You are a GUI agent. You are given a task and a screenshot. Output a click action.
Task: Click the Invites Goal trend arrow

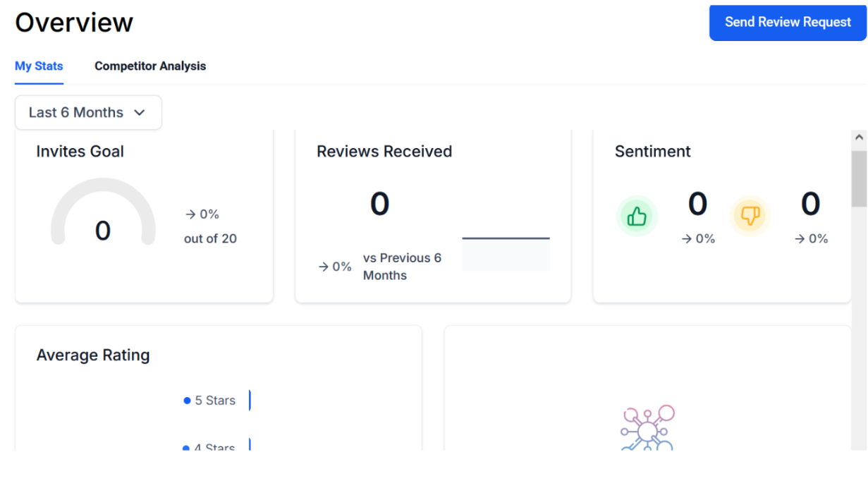190,214
